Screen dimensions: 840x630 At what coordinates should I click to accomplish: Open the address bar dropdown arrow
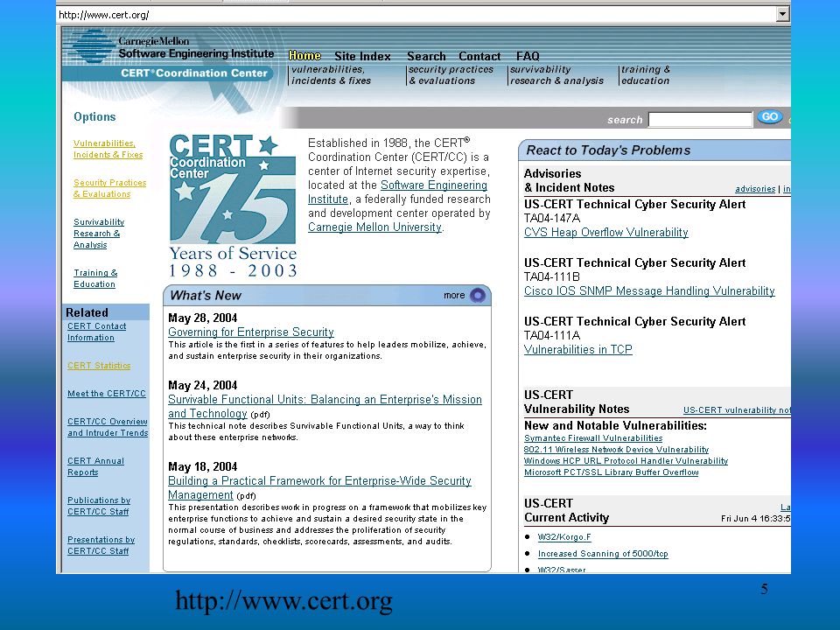(x=782, y=15)
